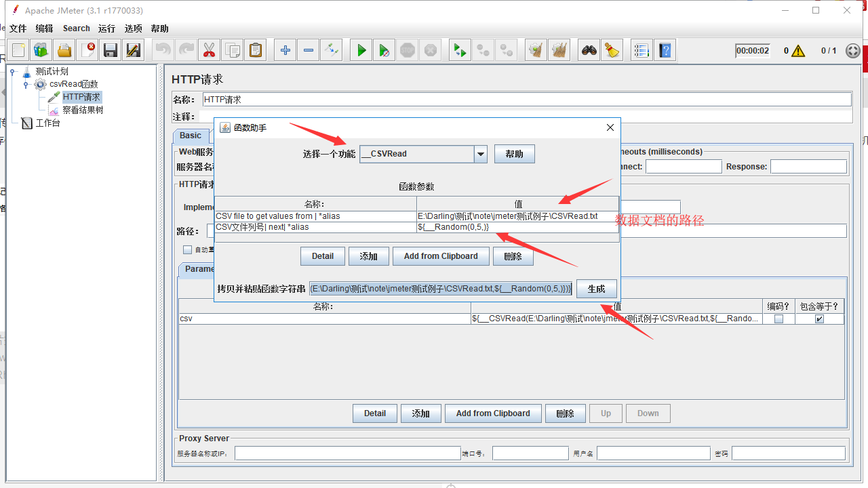Start the test with green play icon

click(x=361, y=50)
